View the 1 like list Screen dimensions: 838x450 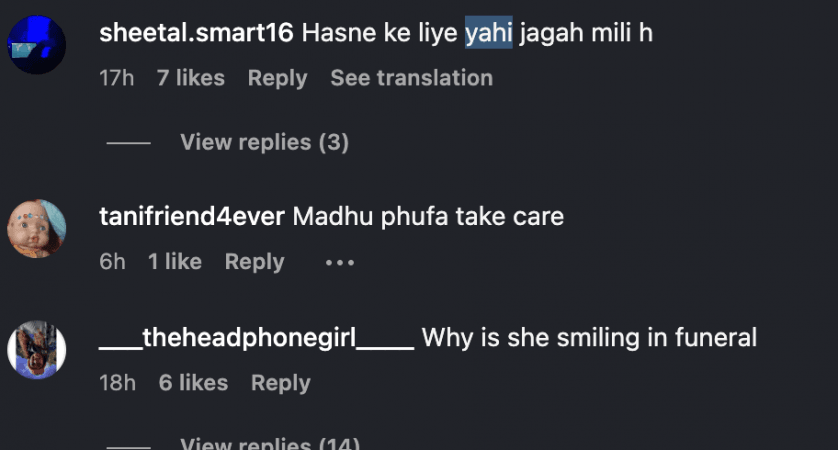pos(175,262)
